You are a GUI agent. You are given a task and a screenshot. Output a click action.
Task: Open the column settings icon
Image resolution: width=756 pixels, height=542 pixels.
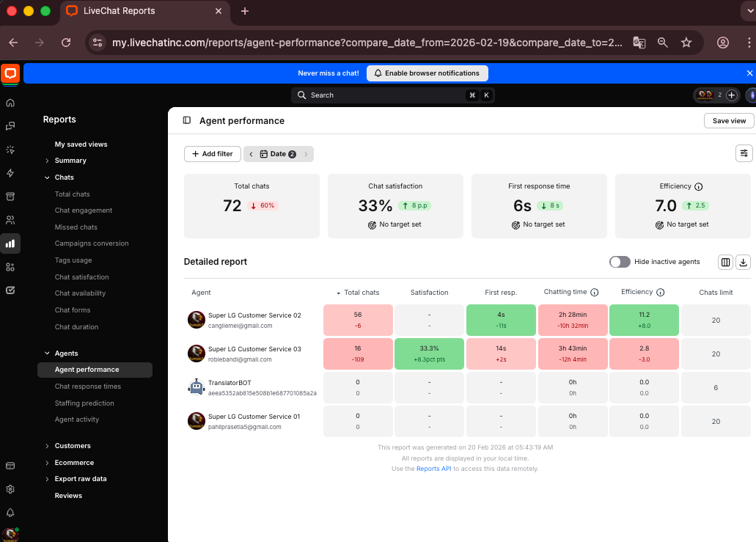coord(725,262)
